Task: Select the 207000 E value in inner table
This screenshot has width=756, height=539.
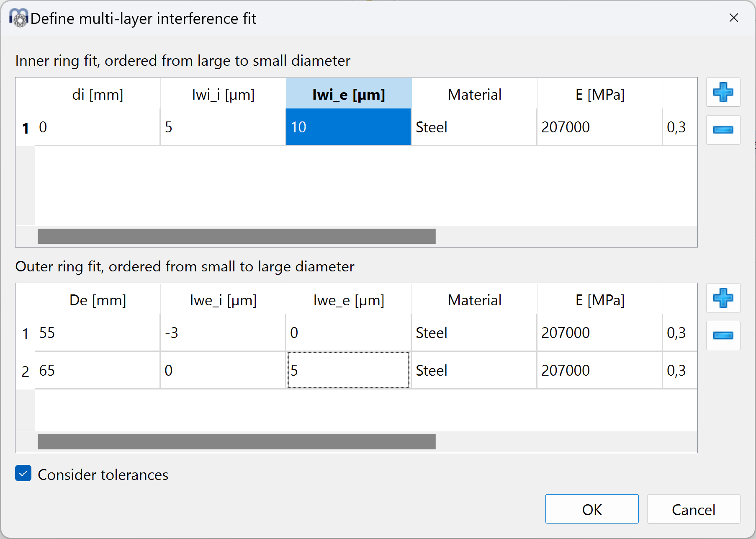Action: point(599,127)
